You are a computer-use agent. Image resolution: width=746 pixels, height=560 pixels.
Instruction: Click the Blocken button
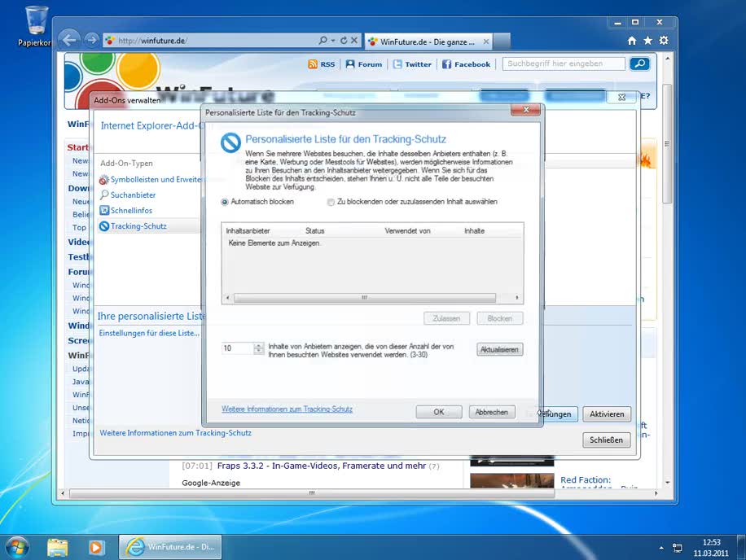coord(499,318)
